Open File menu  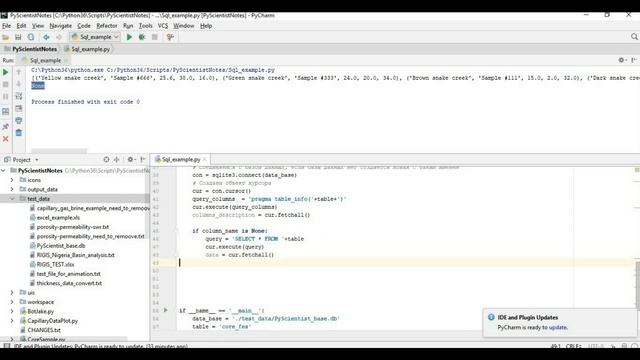(x=7, y=26)
